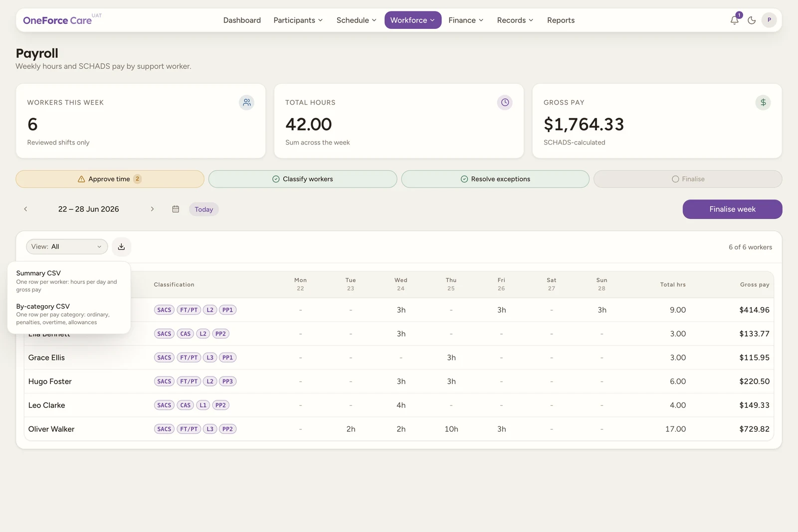The width and height of the screenshot is (798, 532).
Task: Click the workers icon in Workers This Week card
Action: click(246, 102)
